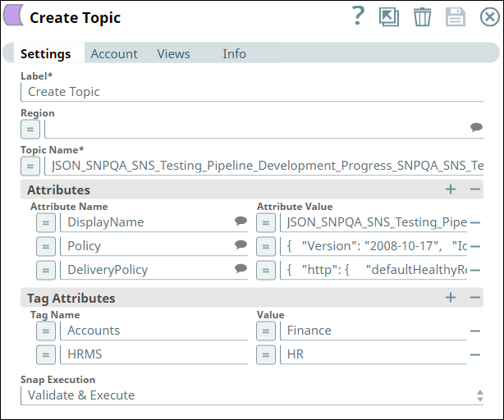Toggle expression for DeliveryPolicy attribute name
Image resolution: width=504 pixels, height=420 pixels.
(x=46, y=271)
